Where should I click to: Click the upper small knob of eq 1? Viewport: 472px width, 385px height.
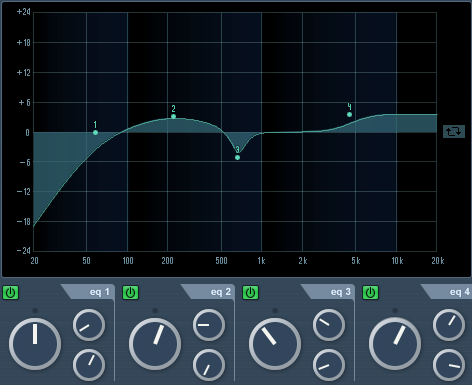[x=89, y=325]
